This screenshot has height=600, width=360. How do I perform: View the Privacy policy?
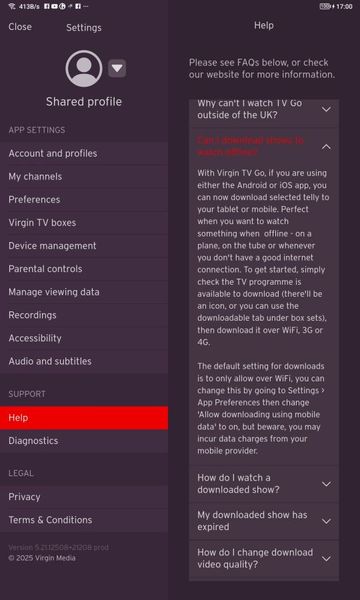point(84,497)
